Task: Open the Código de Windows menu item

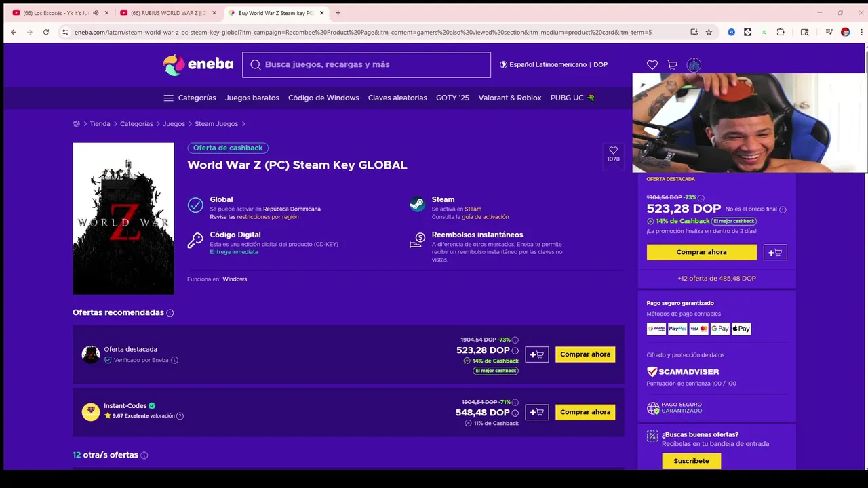Action: 323,98
